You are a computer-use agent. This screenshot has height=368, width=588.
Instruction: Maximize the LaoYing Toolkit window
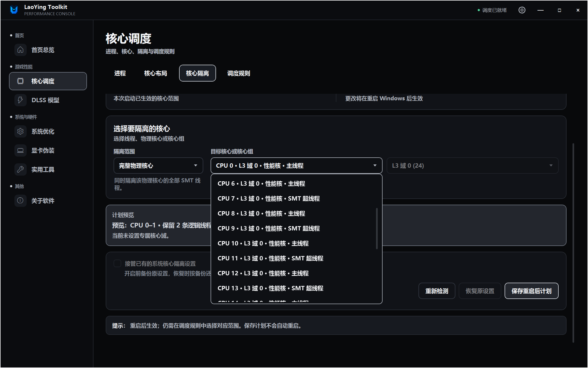[559, 10]
